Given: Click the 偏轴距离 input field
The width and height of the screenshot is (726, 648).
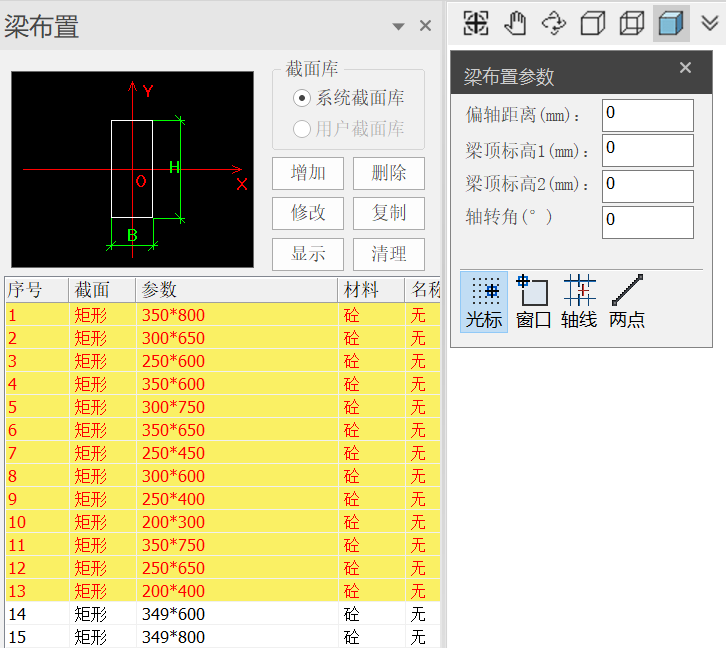Looking at the screenshot, I should 647,115.
